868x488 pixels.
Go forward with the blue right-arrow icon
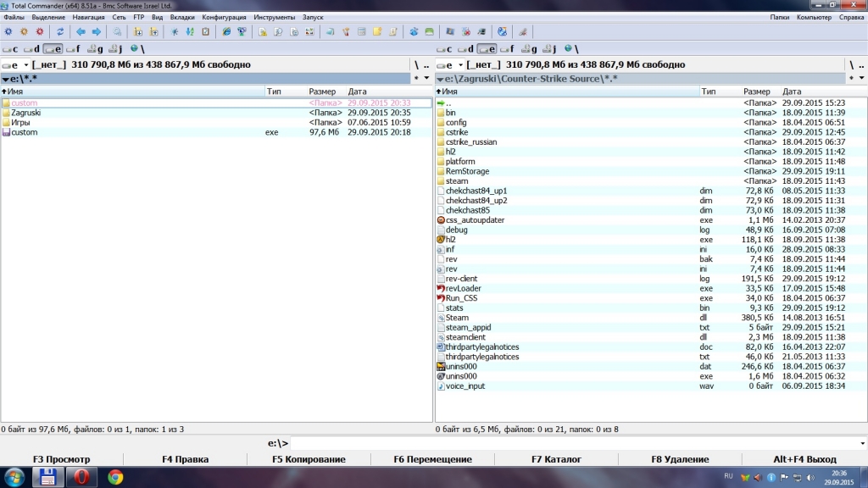[97, 31]
